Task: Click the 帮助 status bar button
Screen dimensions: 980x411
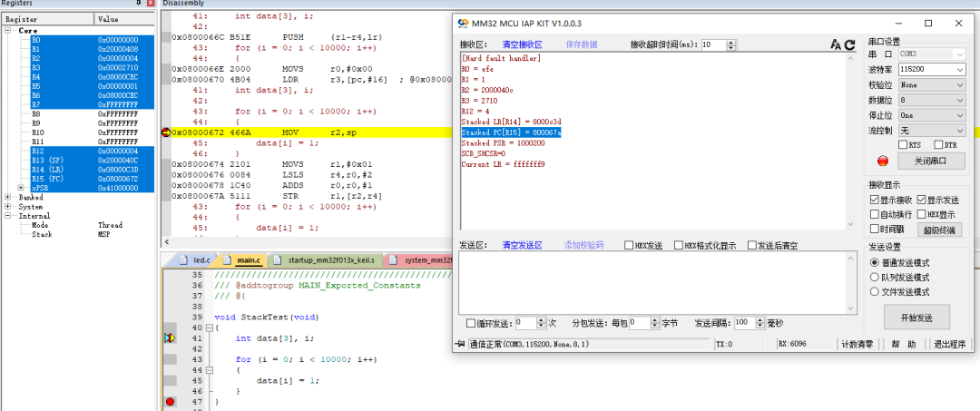Action: 903,344
